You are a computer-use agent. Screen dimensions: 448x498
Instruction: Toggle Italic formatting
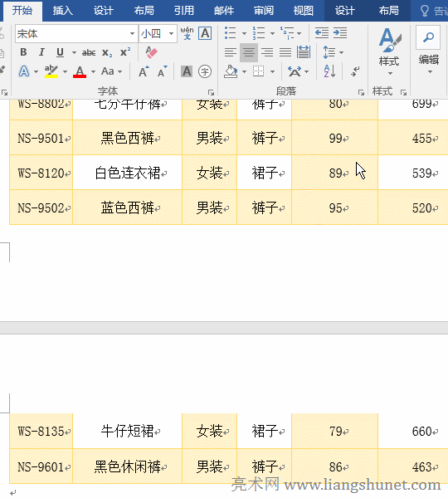[41, 52]
